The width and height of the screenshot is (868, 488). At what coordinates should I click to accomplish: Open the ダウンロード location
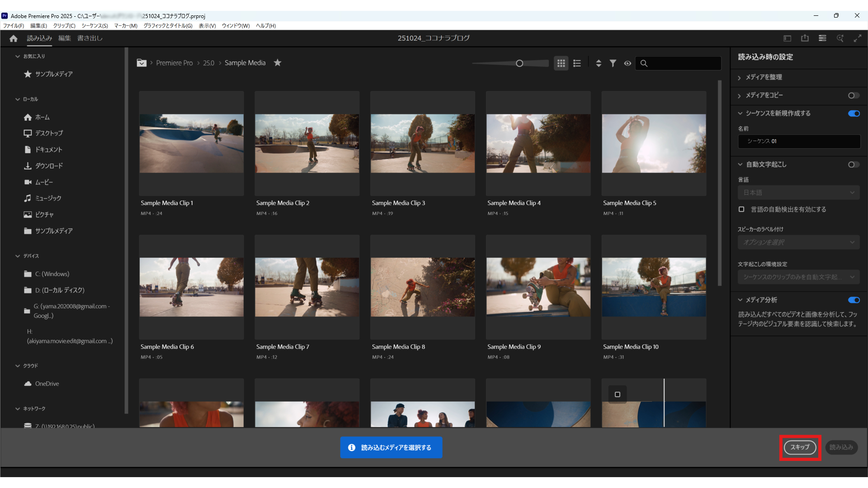pos(43,166)
